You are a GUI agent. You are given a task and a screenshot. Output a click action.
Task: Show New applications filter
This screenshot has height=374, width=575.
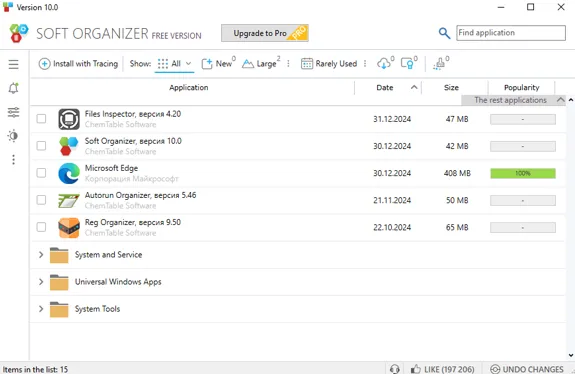point(219,63)
